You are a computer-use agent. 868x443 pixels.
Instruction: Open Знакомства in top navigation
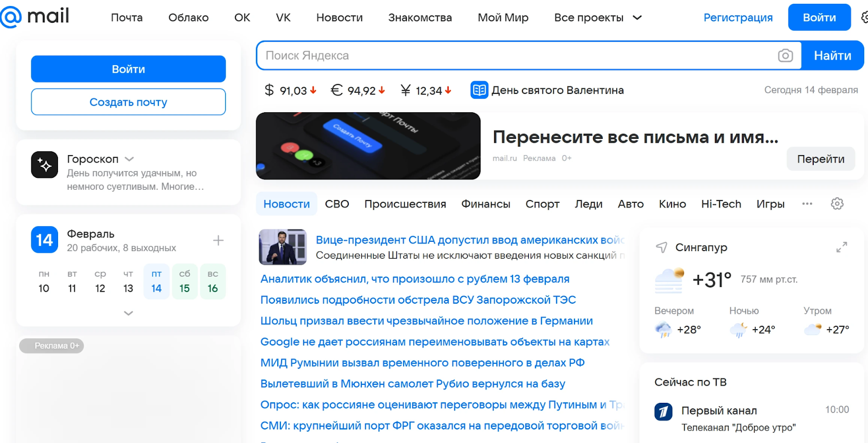click(420, 17)
